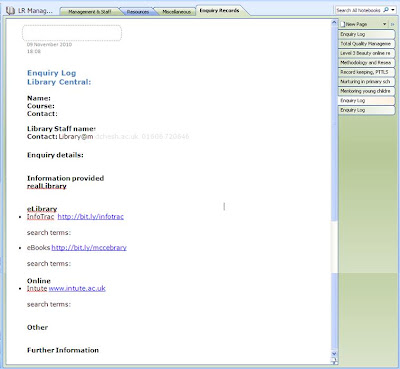Open Total Quality Manageme page tab
Screen dimensions: 400x369
[x=366, y=44]
